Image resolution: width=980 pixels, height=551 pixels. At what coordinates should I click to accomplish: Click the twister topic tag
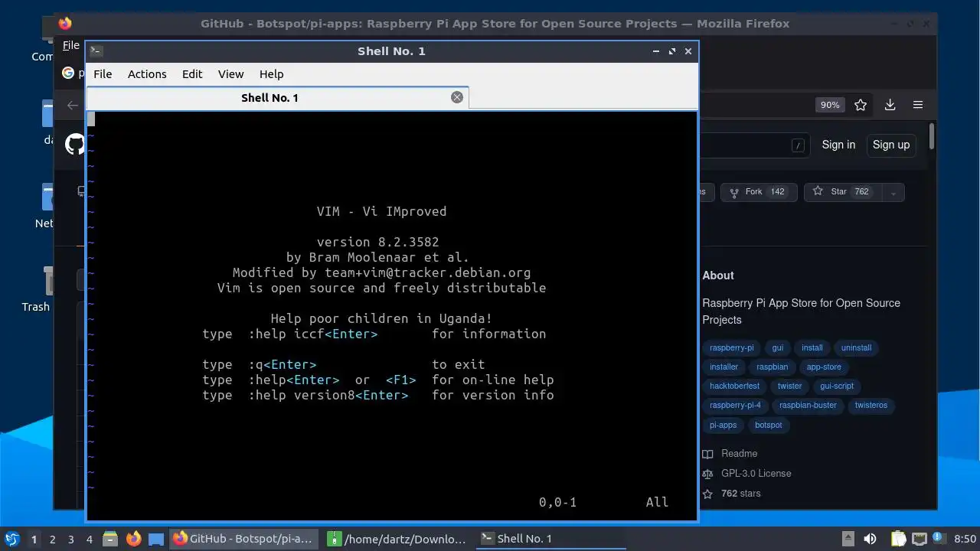click(789, 386)
